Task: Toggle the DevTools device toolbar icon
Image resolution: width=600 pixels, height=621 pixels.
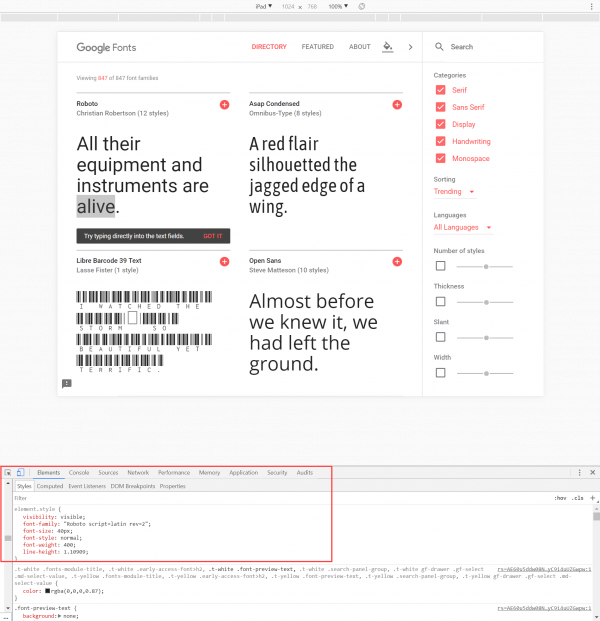Action: click(20, 472)
